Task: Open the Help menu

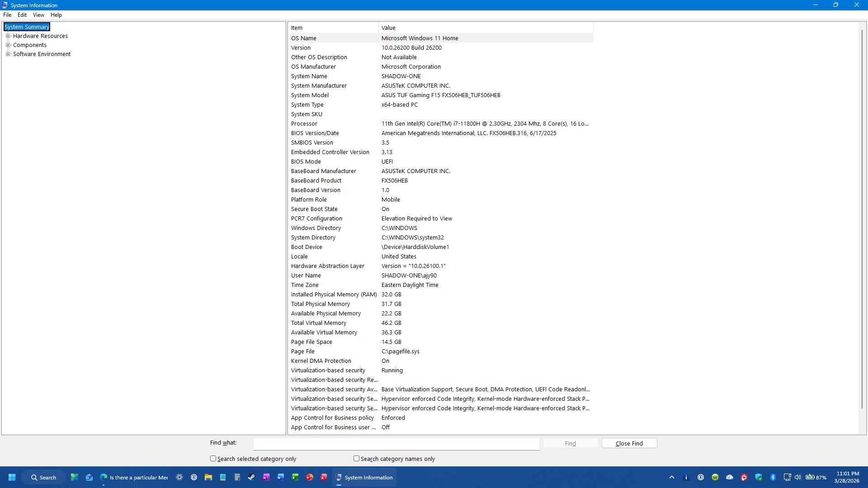Action: [56, 15]
